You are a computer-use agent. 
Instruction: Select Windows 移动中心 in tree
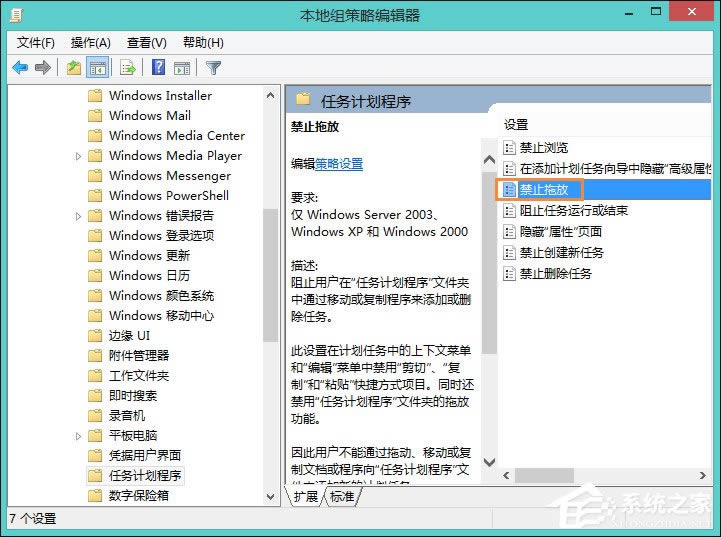161,316
